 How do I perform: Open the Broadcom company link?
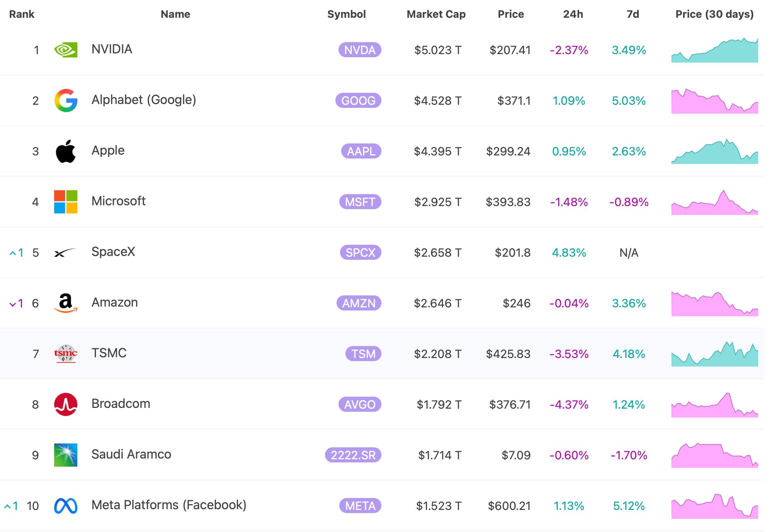(x=121, y=404)
